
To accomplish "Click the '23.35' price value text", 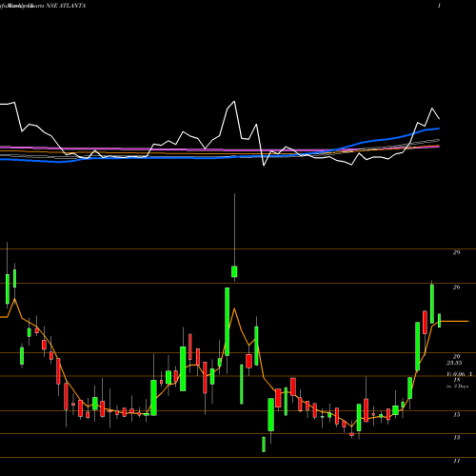I will tap(454, 363).
